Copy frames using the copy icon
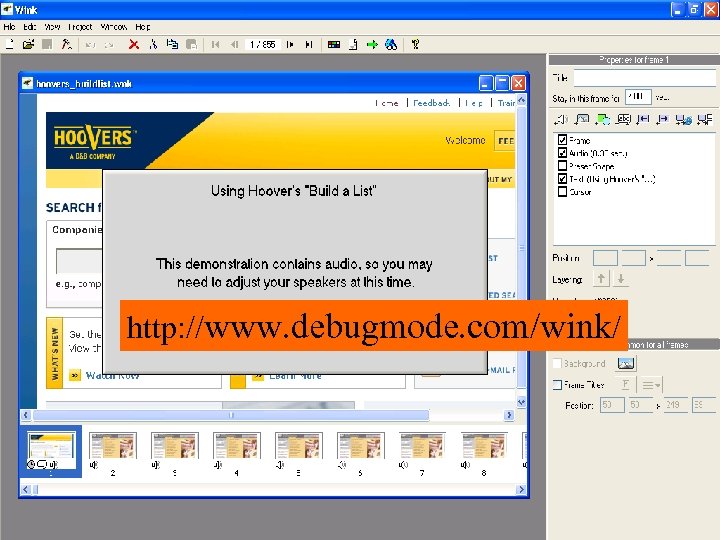Image resolution: width=720 pixels, height=540 pixels. click(x=172, y=44)
